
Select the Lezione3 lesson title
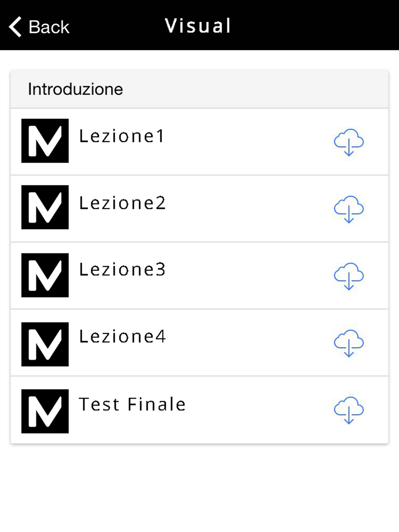pos(122,270)
